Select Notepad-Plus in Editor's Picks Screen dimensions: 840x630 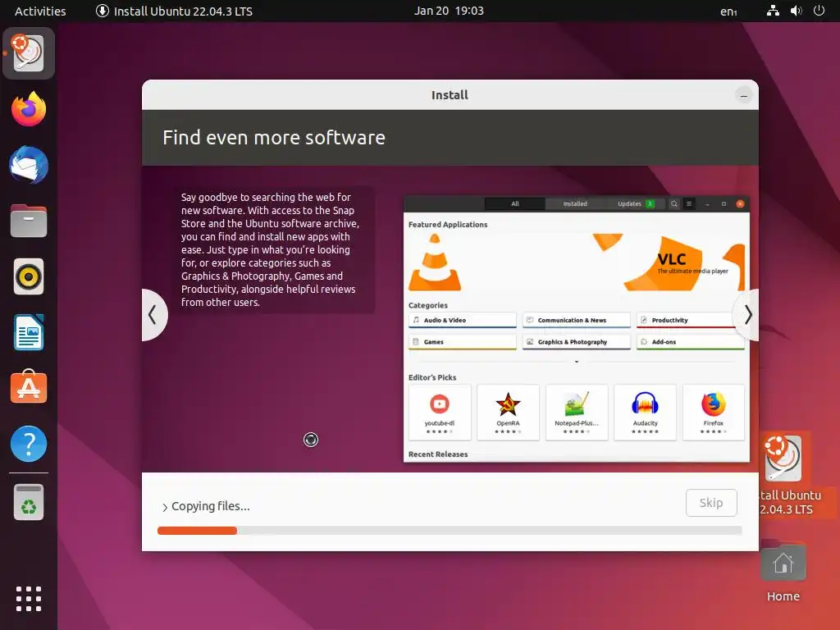point(577,412)
